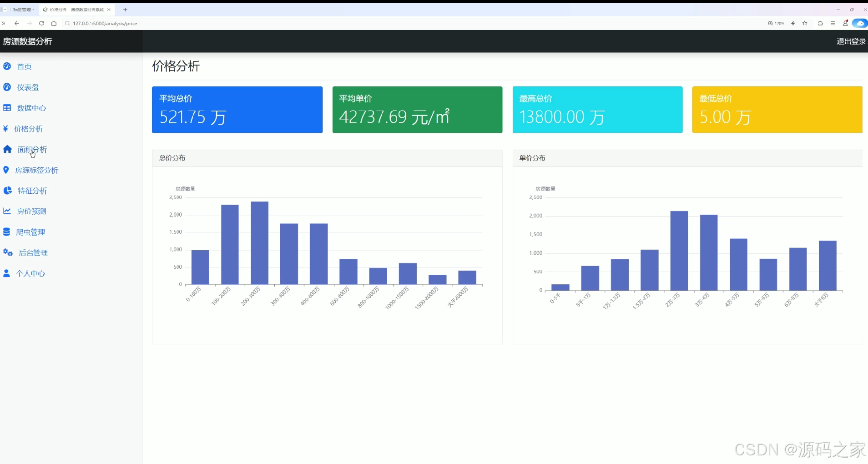868x464 pixels.
Task: Bookmark the page with the star icon
Action: click(805, 23)
